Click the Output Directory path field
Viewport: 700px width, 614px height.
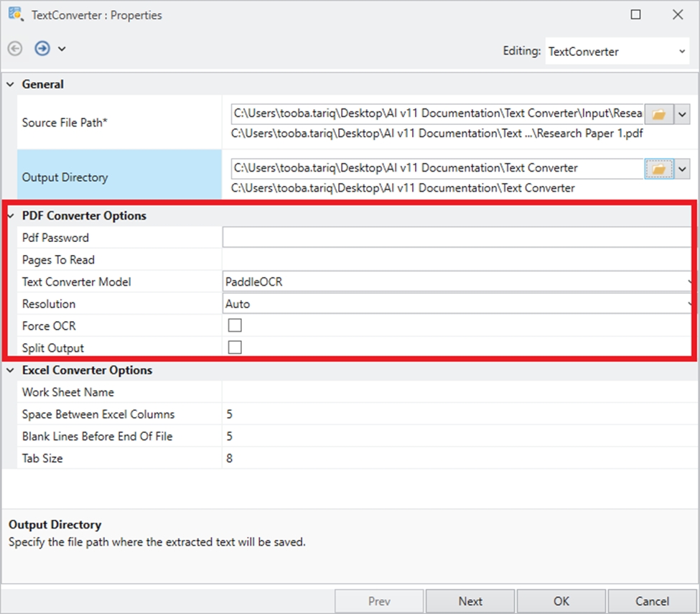coord(437,168)
